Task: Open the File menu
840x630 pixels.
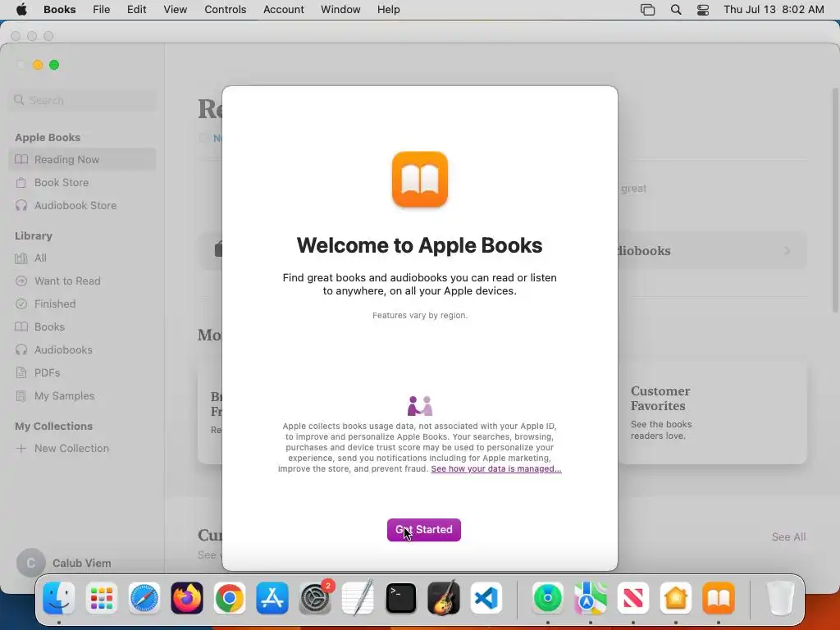Action: [x=101, y=10]
